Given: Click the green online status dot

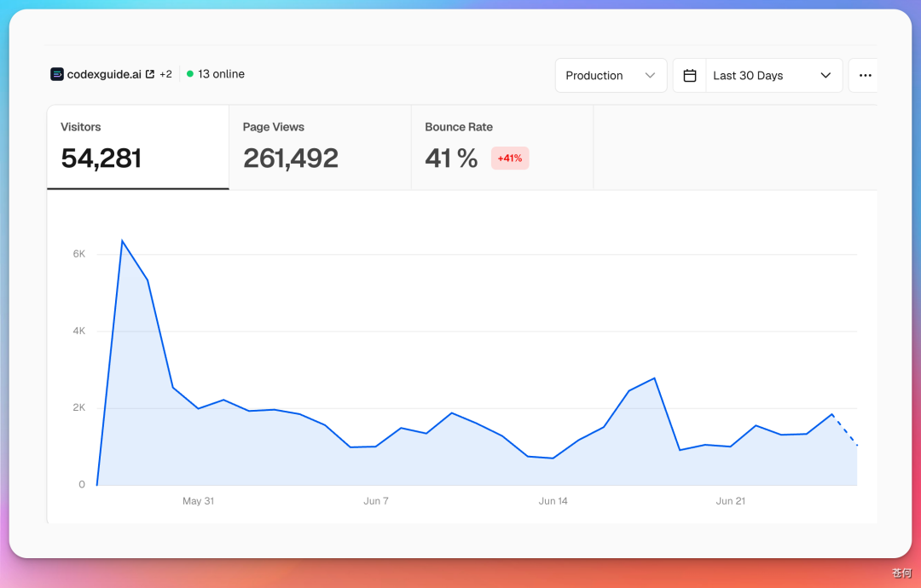Looking at the screenshot, I should pos(189,74).
